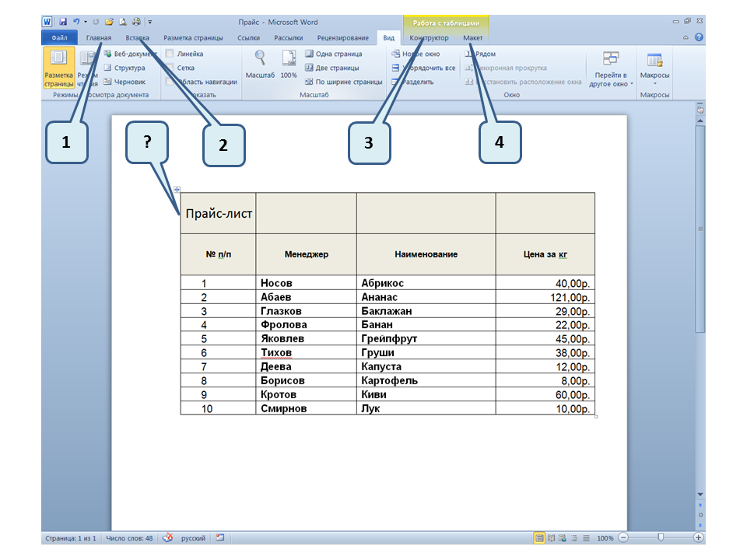The image size is (747, 560).
Task: Check the Область навигации checkbox
Action: coord(170,81)
